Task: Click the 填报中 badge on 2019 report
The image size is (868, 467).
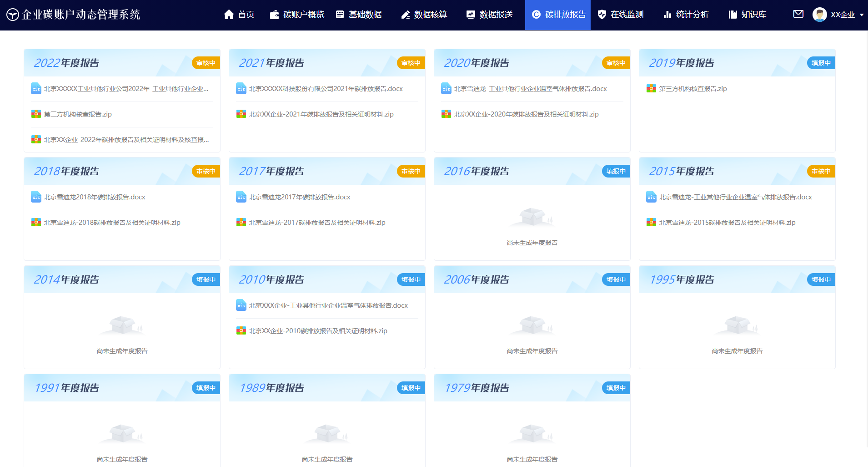Action: [821, 63]
